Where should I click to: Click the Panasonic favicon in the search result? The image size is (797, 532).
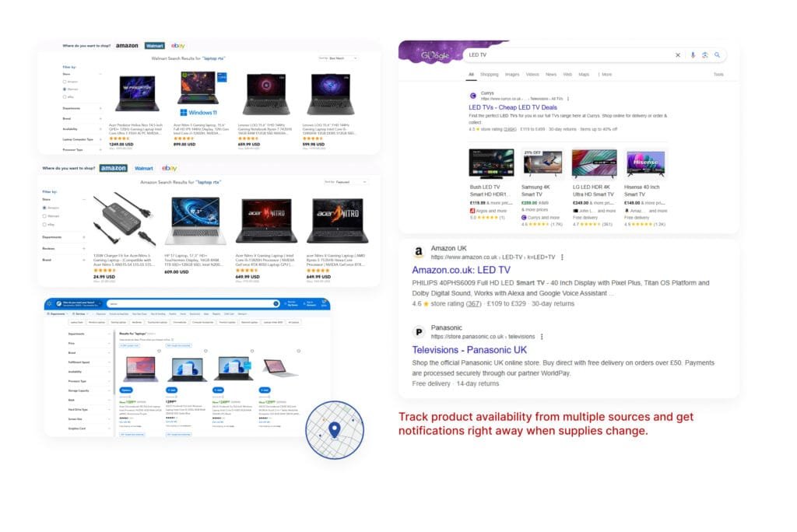click(x=418, y=332)
